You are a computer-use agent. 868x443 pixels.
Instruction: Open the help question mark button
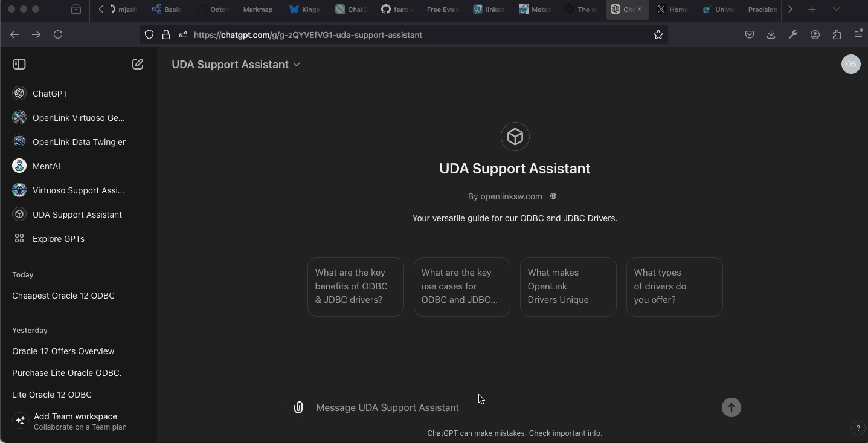pos(858,428)
